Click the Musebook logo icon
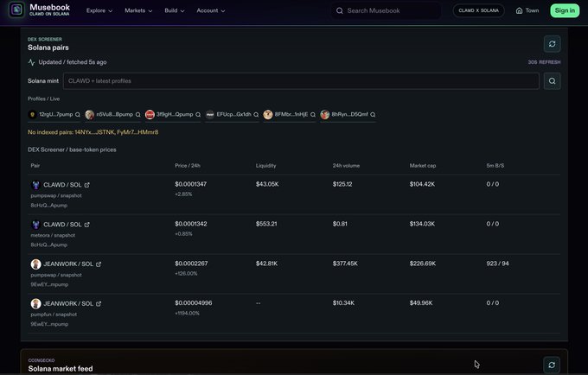 16,10
